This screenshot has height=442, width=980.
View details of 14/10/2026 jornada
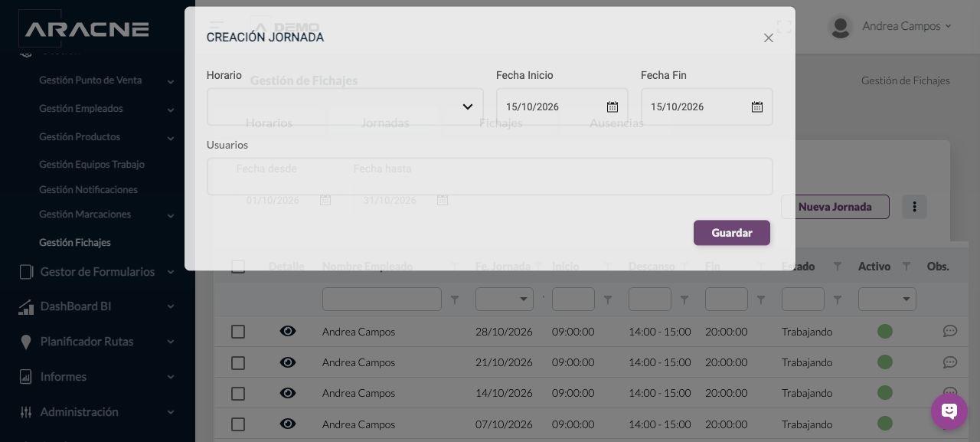[x=288, y=393]
